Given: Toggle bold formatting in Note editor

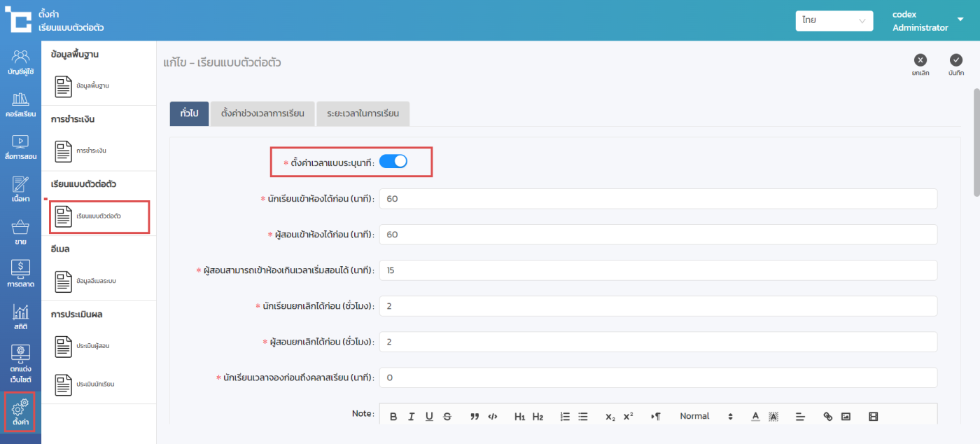Looking at the screenshot, I should click(393, 417).
